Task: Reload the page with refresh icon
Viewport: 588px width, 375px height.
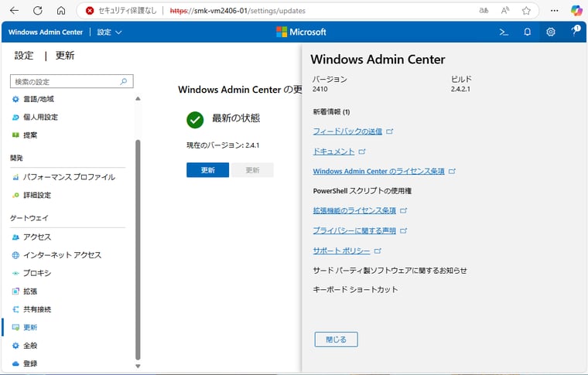Action: 37,11
